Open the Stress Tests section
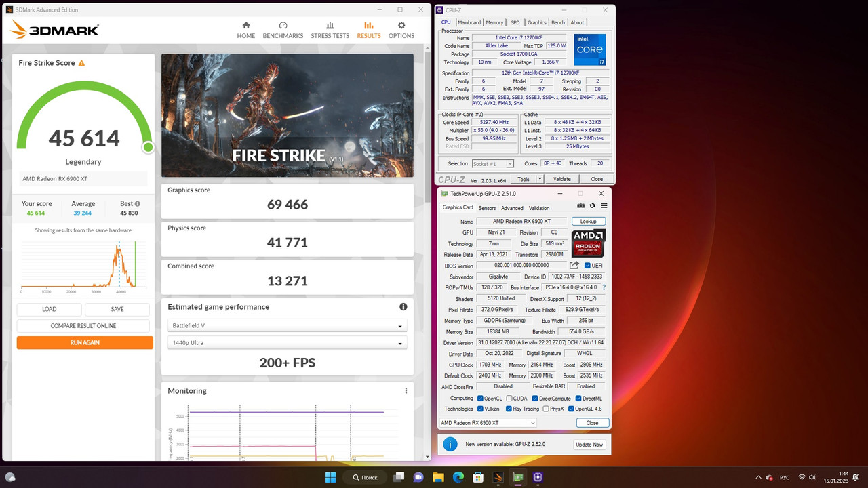Image resolution: width=868 pixels, height=488 pixels. tap(330, 30)
